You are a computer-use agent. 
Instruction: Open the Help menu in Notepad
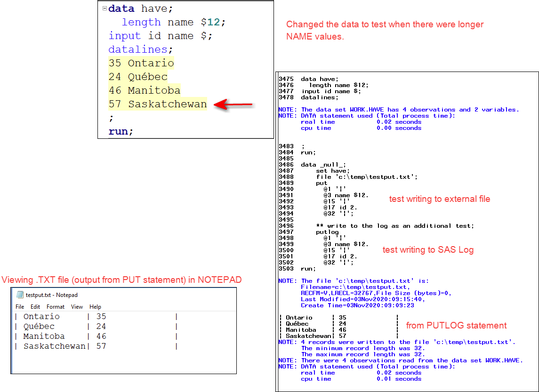point(95,306)
